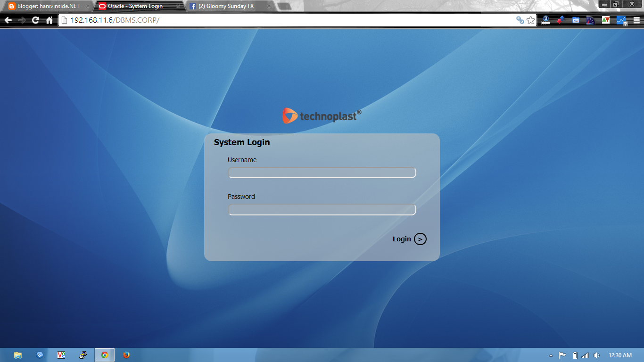Screen dimensions: 644x362
Task: Click the speedometer gauge extension icon
Action: click(x=591, y=20)
